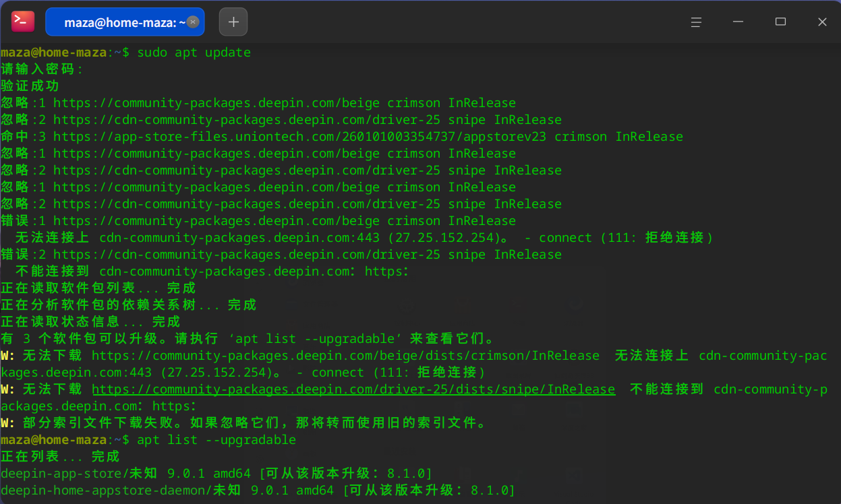Screen dimensions: 841x504
Task: Click the 'apt list --upgradable' command at the second prompt
Action: pyautogui.click(x=216, y=440)
